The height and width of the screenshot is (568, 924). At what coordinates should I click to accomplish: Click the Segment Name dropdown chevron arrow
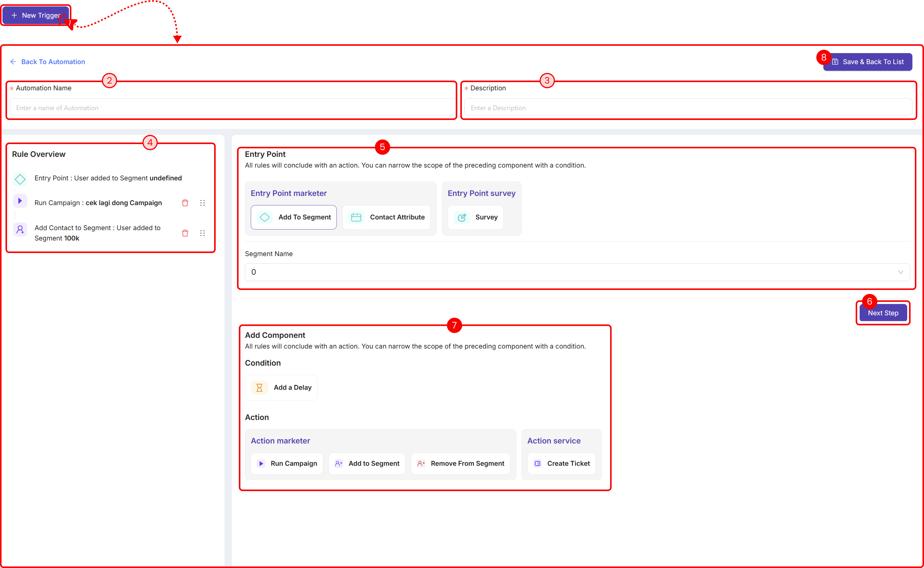point(900,272)
